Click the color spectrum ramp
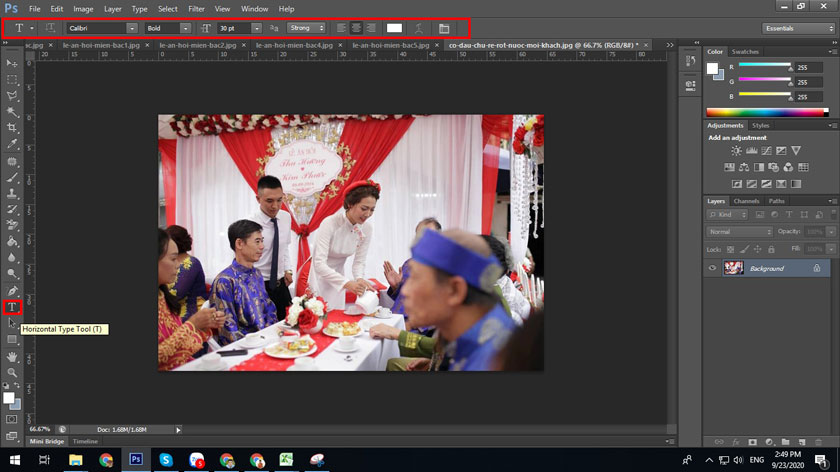840x472 pixels. tap(767, 112)
